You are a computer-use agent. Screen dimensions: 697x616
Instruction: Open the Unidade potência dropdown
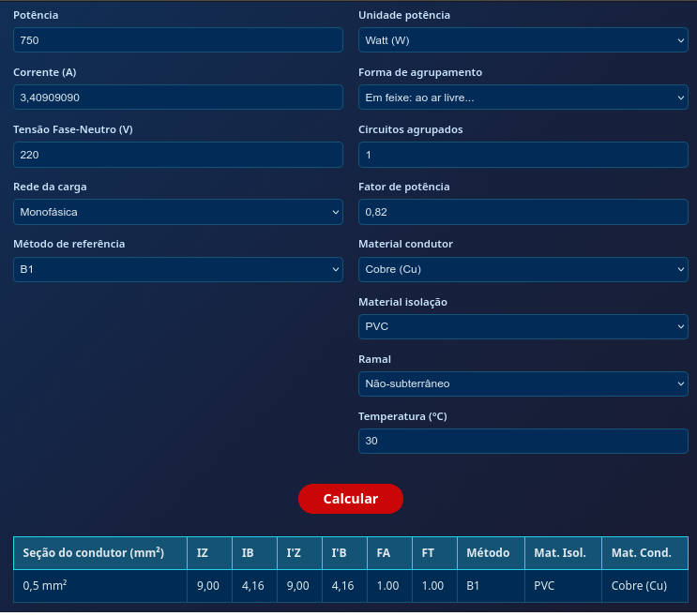[523, 40]
